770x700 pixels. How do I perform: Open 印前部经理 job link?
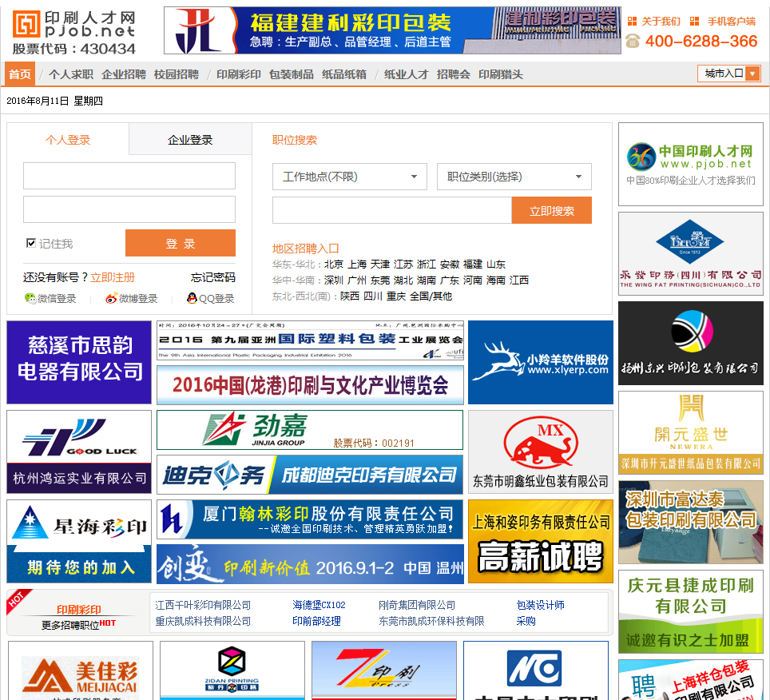[316, 621]
